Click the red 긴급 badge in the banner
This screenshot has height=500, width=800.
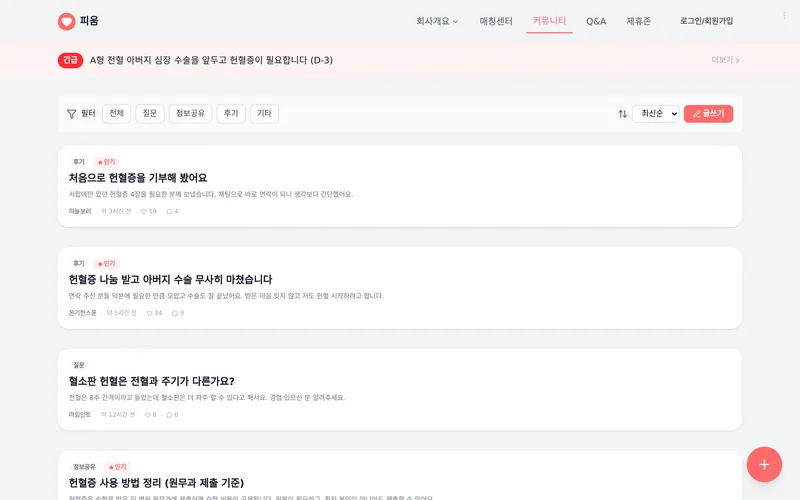click(x=70, y=60)
